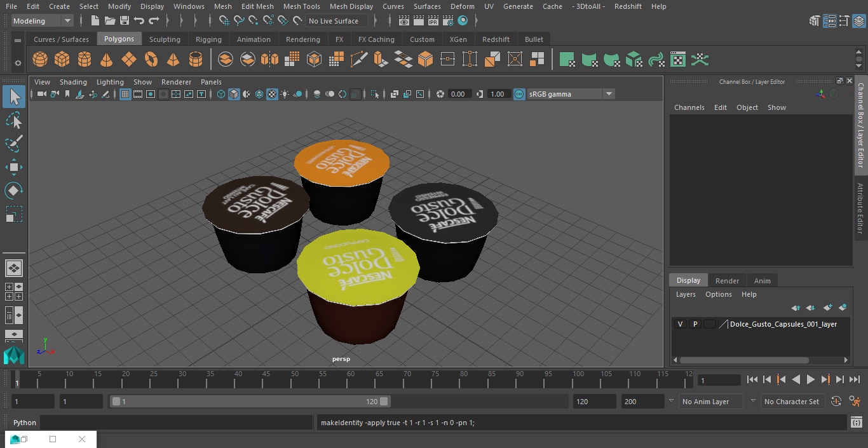This screenshot has height=448, width=868.
Task: Click the Python command input line
Action: coord(177,423)
